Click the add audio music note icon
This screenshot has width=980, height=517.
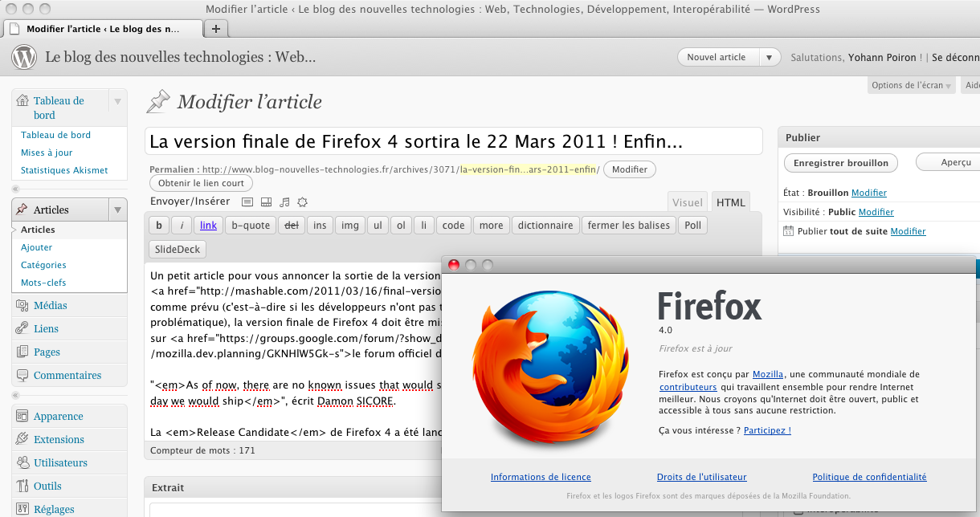click(x=284, y=202)
